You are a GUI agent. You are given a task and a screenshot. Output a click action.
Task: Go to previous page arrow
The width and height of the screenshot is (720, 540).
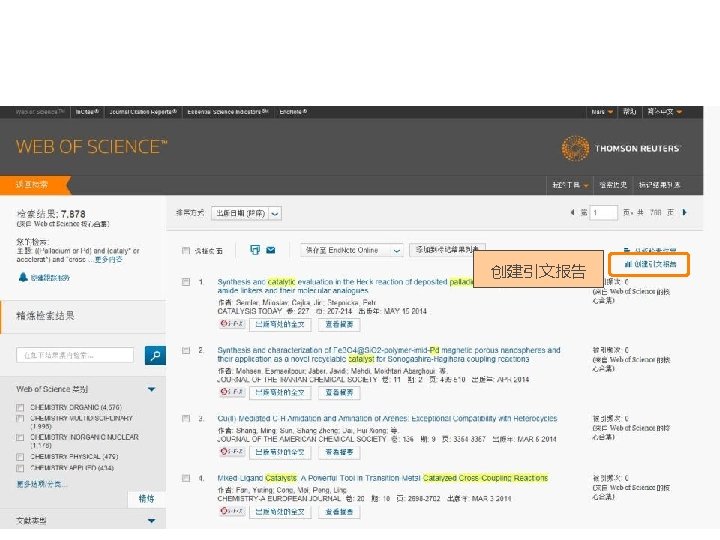(x=572, y=212)
